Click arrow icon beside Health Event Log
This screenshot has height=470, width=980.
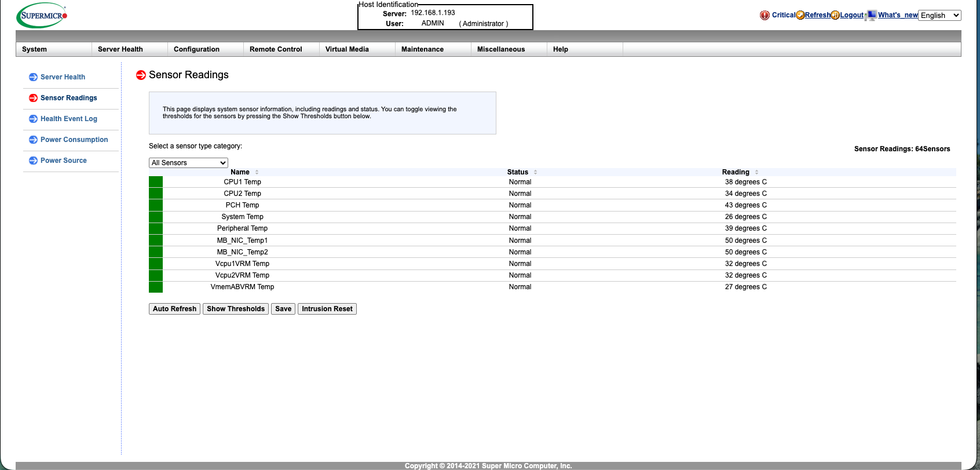pos(33,119)
